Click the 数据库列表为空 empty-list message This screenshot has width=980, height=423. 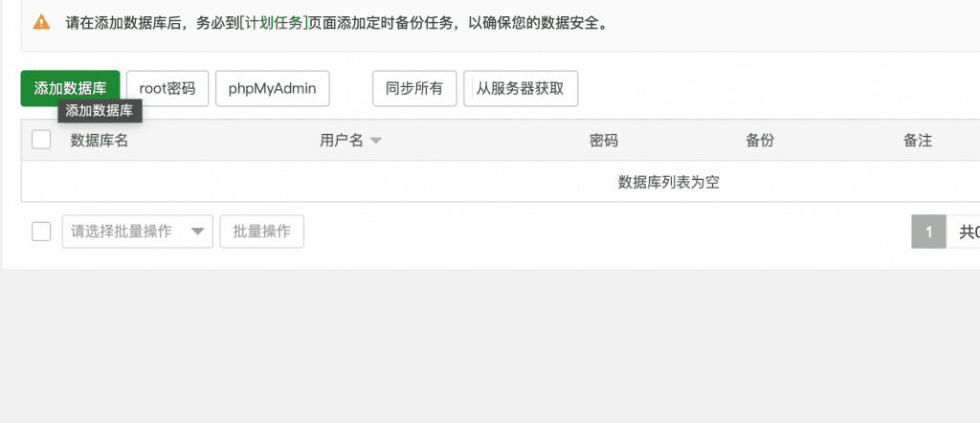pos(669,182)
